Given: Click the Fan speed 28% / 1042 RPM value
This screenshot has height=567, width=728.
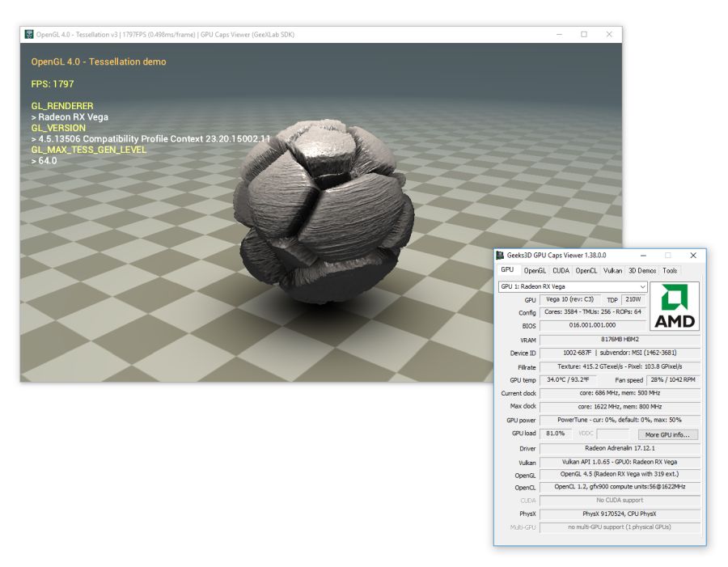Looking at the screenshot, I should [x=673, y=380].
